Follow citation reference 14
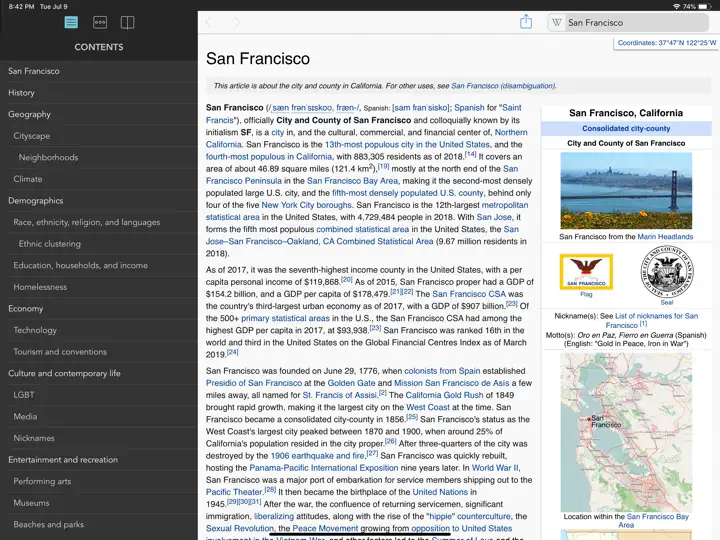Screen dimensions: 720x540 click(x=470, y=154)
